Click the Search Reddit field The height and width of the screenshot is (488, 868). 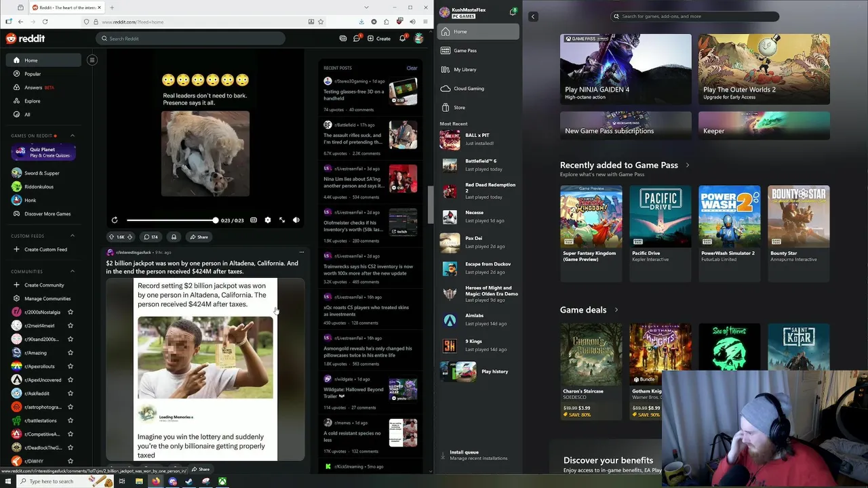[190, 39]
